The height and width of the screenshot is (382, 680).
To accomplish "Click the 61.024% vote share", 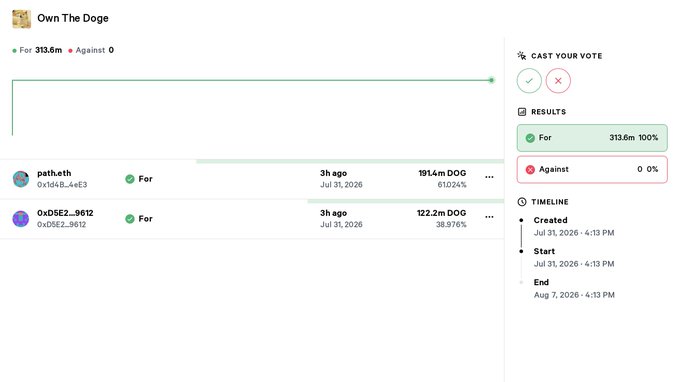I will coord(452,185).
